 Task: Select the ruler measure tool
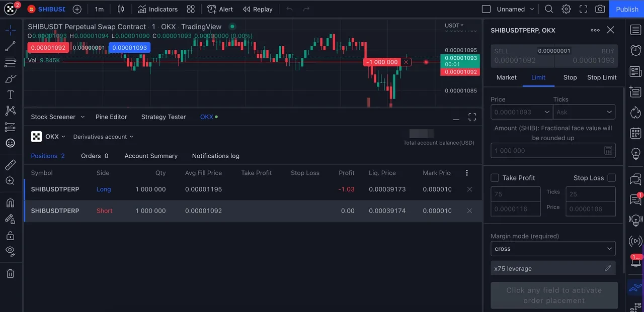(x=10, y=165)
